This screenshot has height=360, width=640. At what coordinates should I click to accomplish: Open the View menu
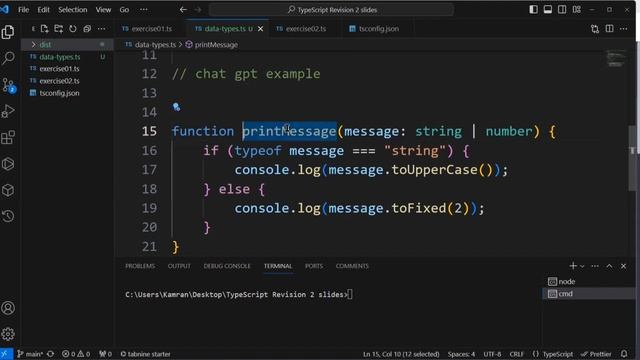pos(103,9)
